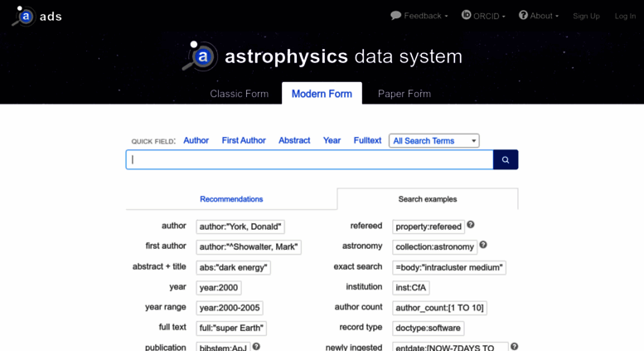This screenshot has height=351, width=644.
Task: Use example year:2000-2005
Action: point(230,308)
